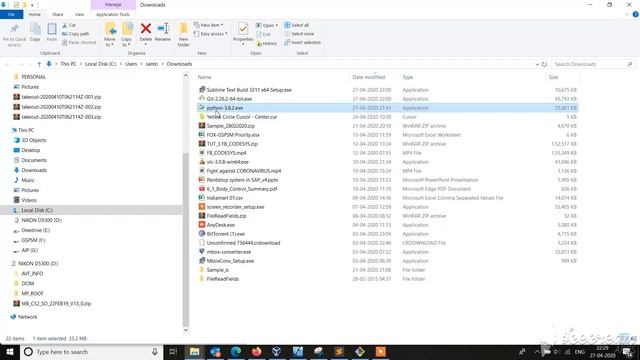Viewport: 640px width, 360px height.
Task: Select Network in the navigation pane
Action: (x=27, y=317)
